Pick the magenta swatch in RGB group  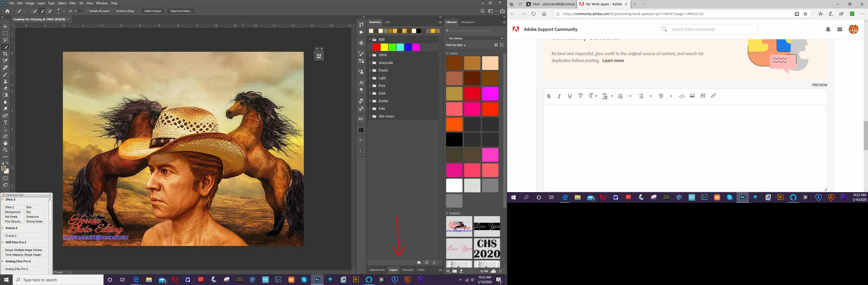point(416,47)
